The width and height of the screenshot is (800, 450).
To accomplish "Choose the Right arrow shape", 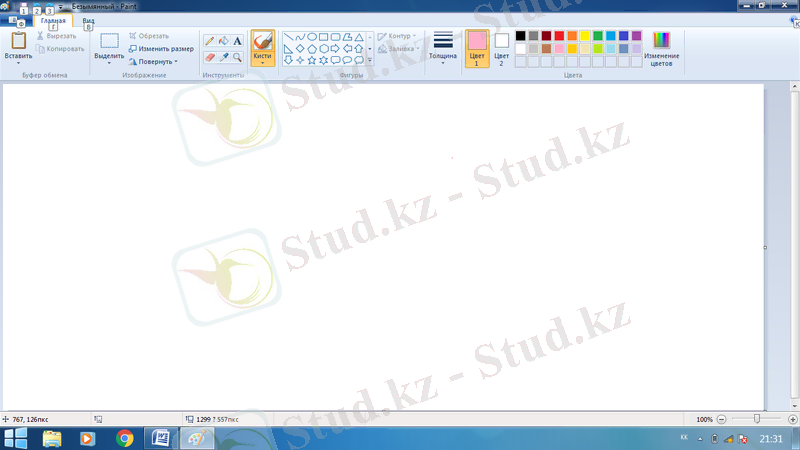I will click(335, 49).
